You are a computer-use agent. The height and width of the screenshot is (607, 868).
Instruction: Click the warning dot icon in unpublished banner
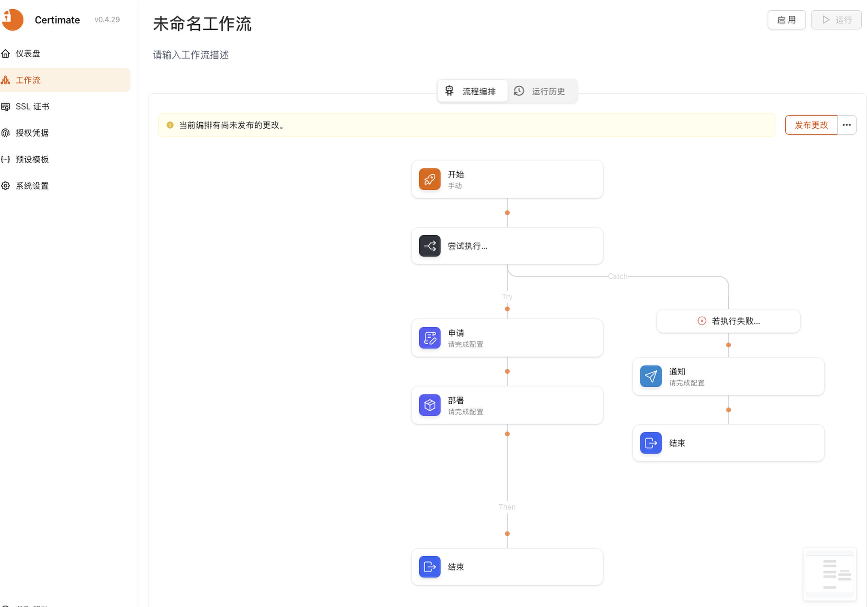[x=170, y=125]
